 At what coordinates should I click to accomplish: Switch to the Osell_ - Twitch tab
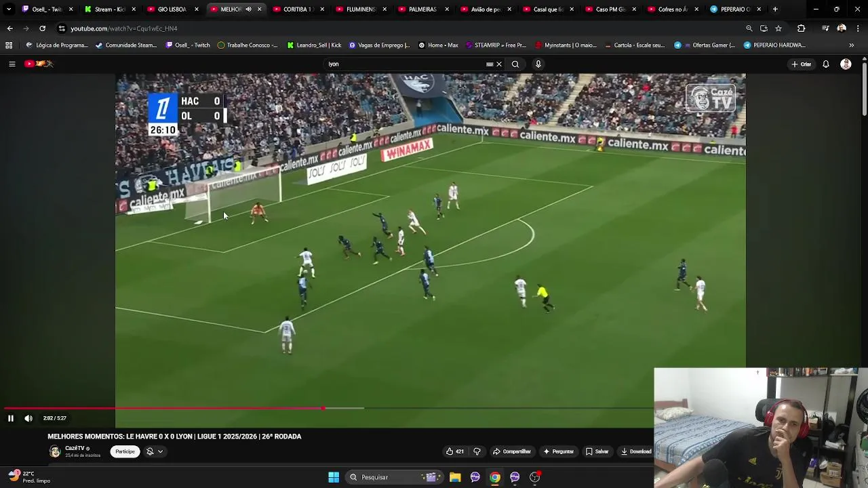tap(47, 9)
